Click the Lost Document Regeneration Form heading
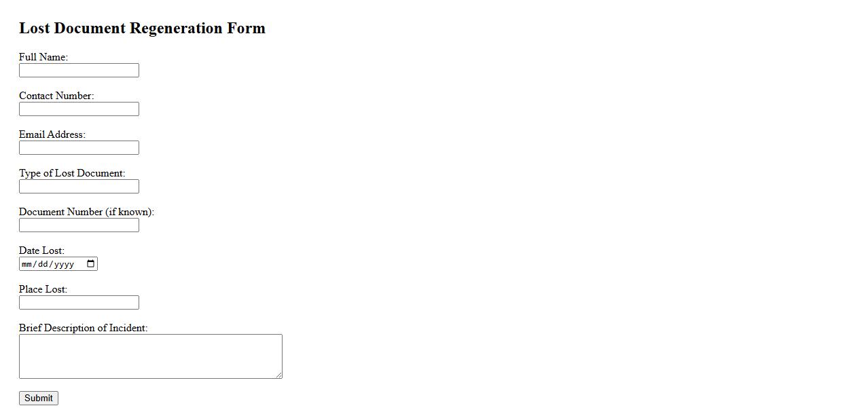868x408 pixels. 142,28
